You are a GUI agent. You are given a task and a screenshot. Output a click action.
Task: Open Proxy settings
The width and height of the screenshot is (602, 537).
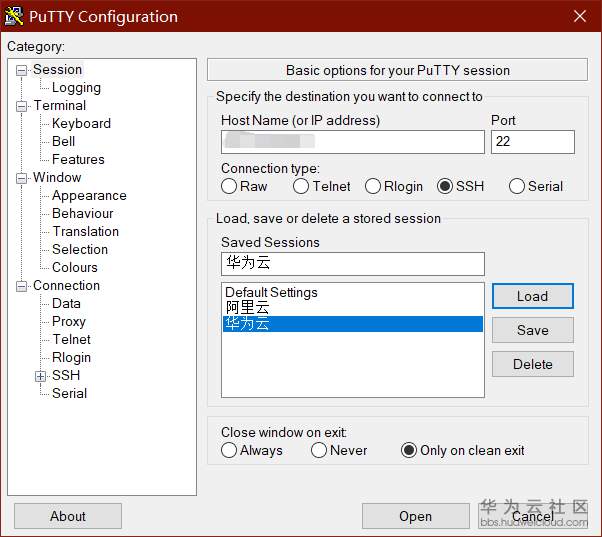tap(69, 322)
